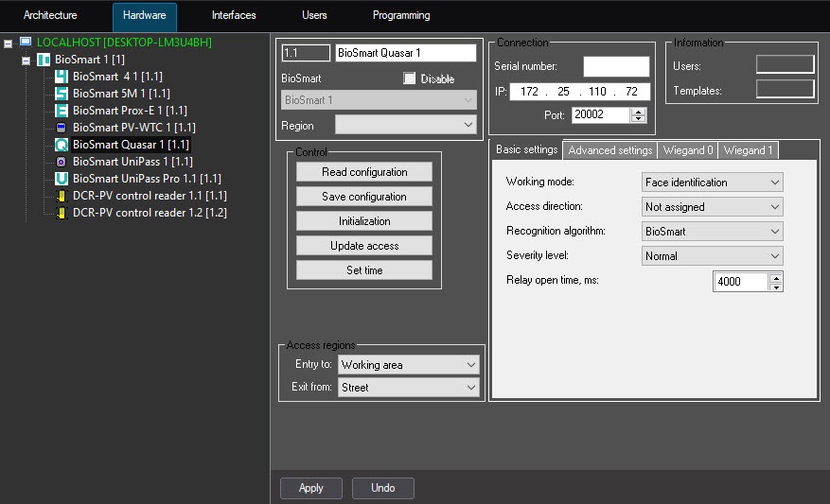Image resolution: width=830 pixels, height=504 pixels.
Task: Click the Port number field 20002
Action: point(601,114)
